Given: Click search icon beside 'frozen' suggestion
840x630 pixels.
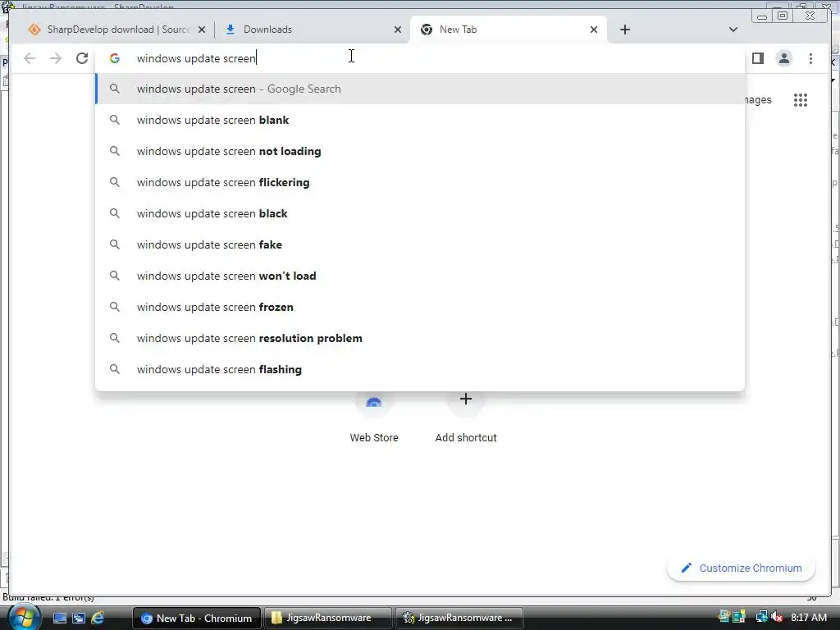Looking at the screenshot, I should click(x=115, y=307).
